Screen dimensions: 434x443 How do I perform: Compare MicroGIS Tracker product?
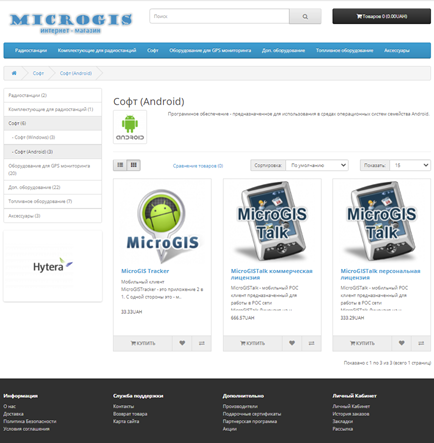202,343
